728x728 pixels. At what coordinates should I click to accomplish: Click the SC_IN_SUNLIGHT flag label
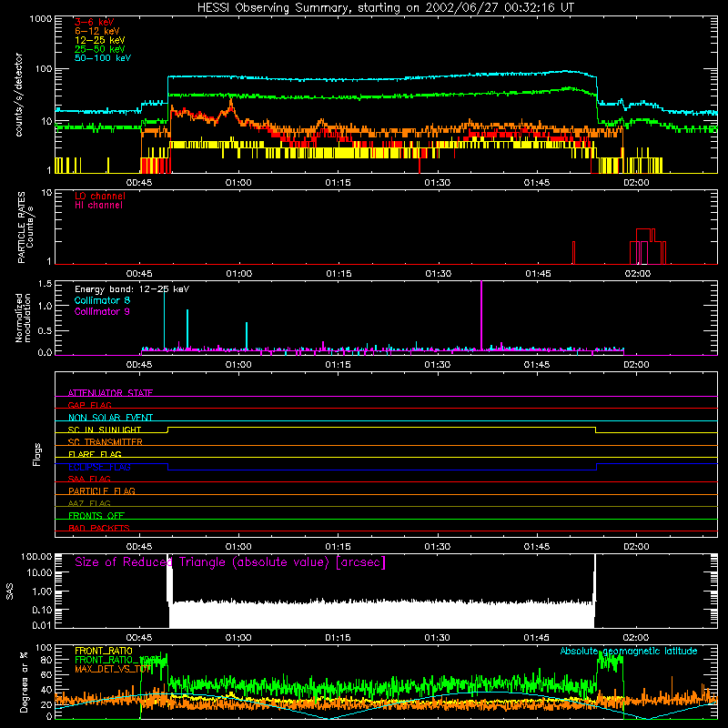click(x=105, y=430)
